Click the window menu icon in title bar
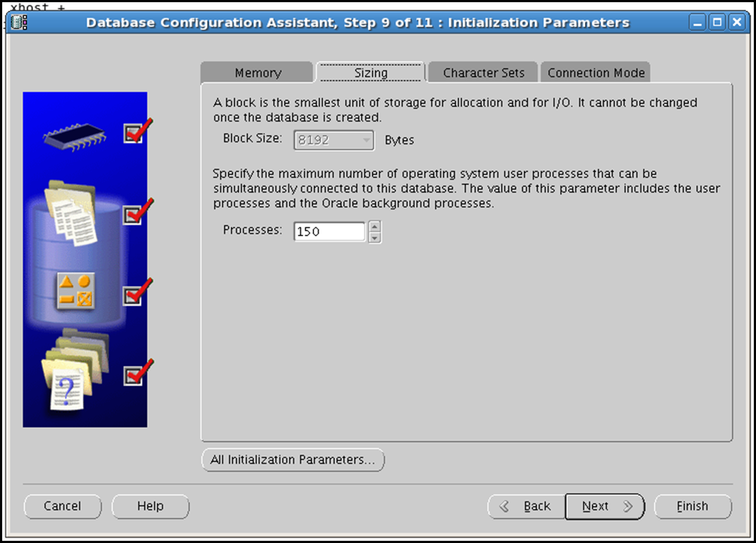The image size is (756, 543). pyautogui.click(x=19, y=22)
